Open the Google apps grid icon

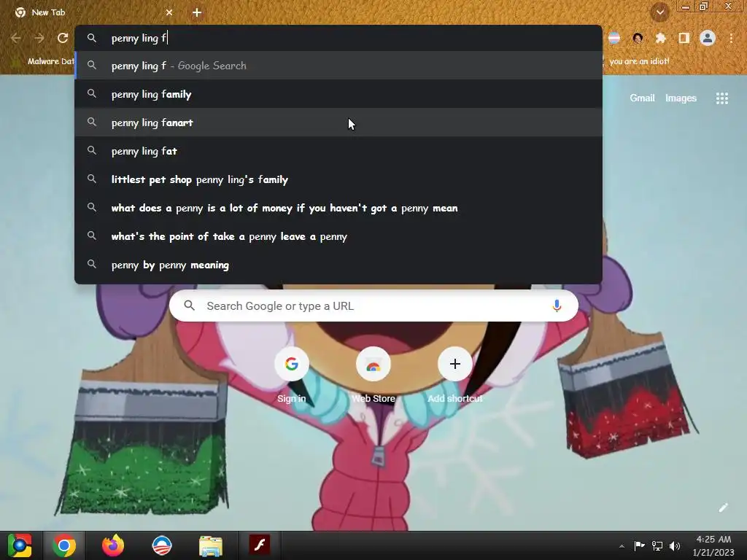pyautogui.click(x=721, y=98)
